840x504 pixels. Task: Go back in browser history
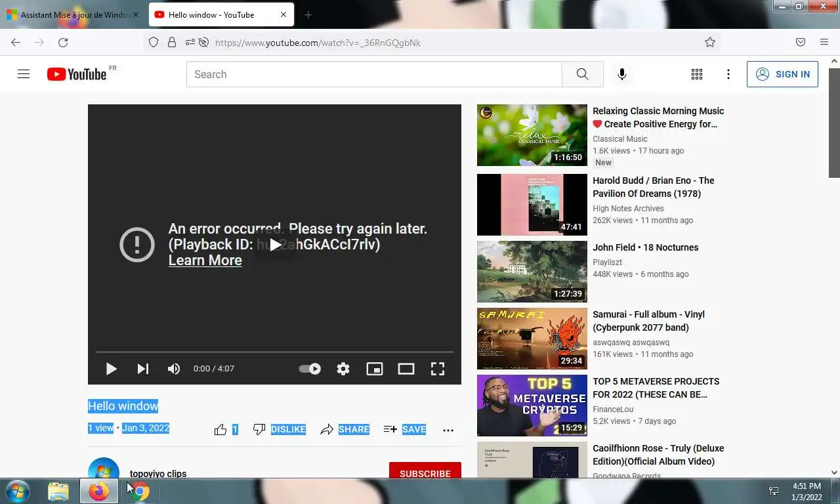pyautogui.click(x=16, y=43)
